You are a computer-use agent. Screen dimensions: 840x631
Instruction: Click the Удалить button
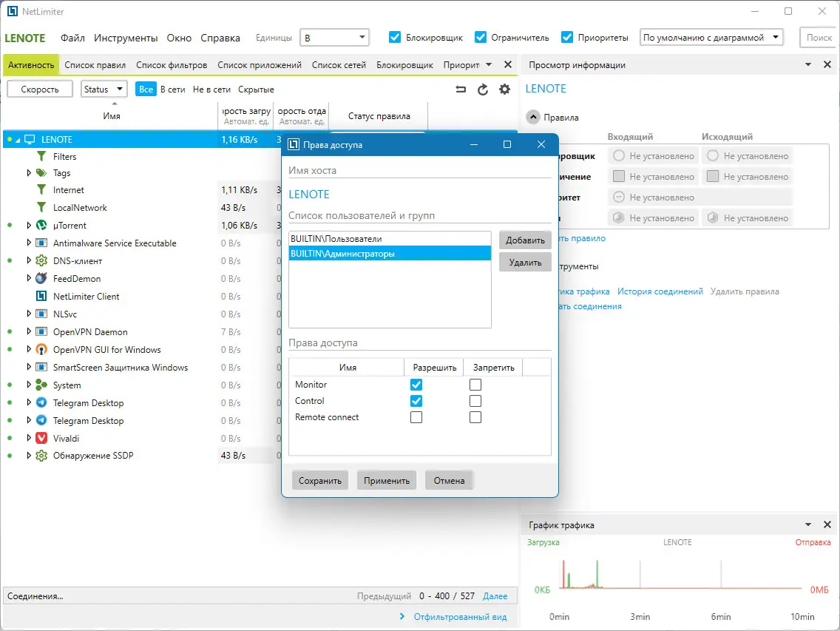(525, 262)
